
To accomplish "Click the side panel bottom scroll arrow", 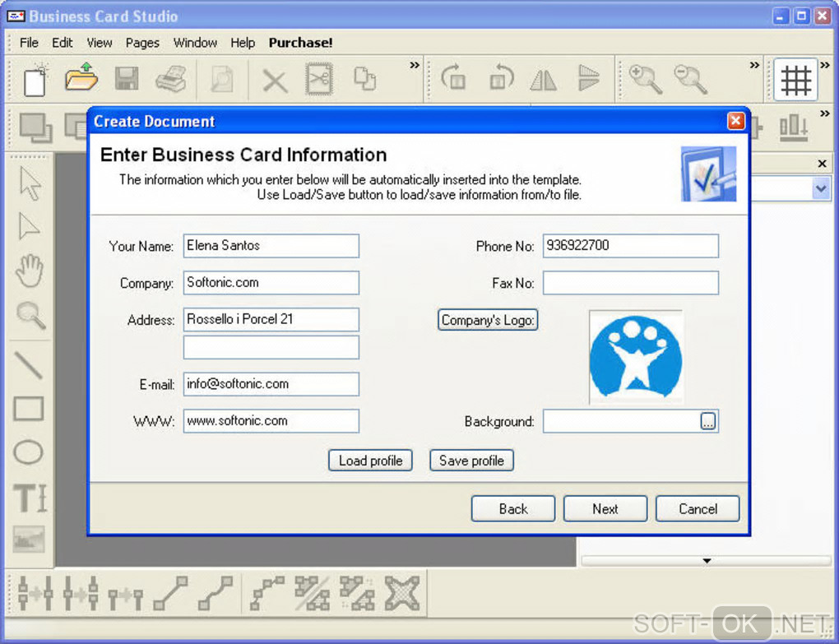I will [707, 561].
